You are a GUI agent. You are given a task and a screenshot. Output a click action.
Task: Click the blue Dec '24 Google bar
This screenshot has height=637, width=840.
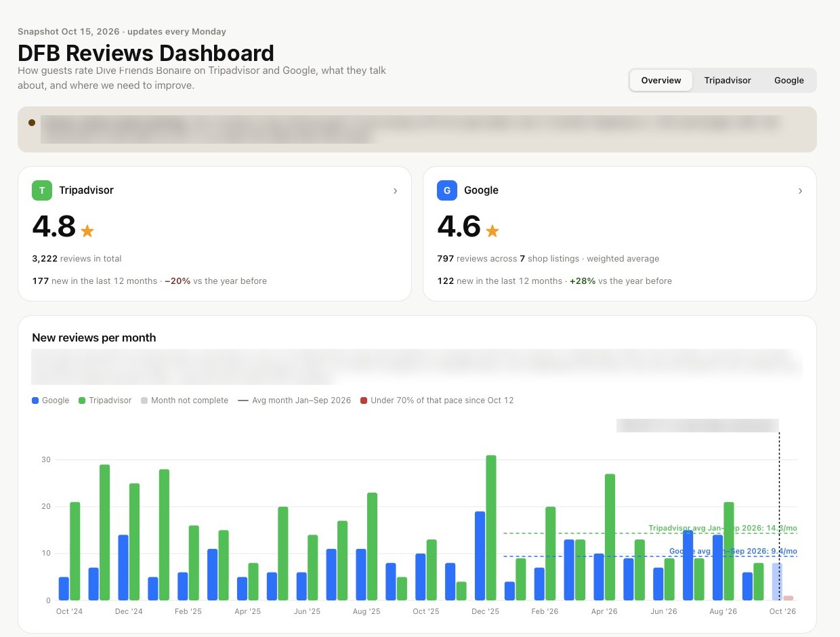coord(123,568)
